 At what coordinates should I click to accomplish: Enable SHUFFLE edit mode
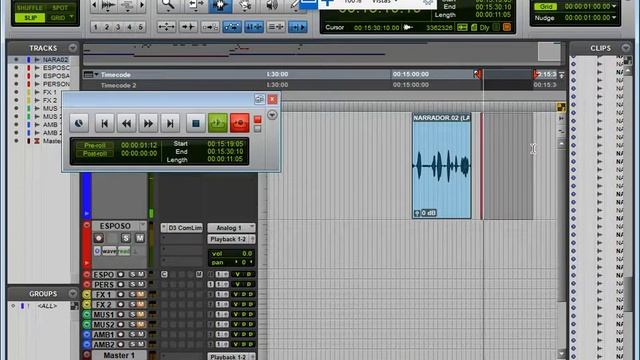(x=29, y=8)
